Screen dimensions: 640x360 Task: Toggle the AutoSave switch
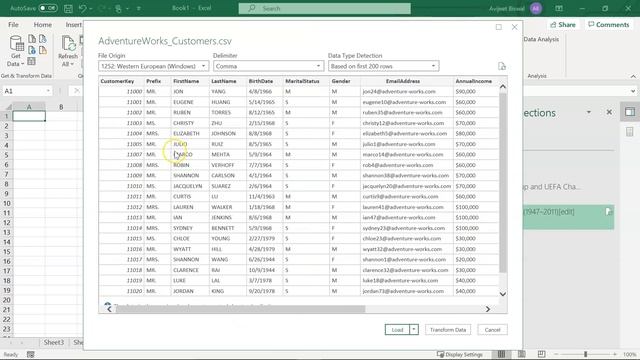pos(48,8)
